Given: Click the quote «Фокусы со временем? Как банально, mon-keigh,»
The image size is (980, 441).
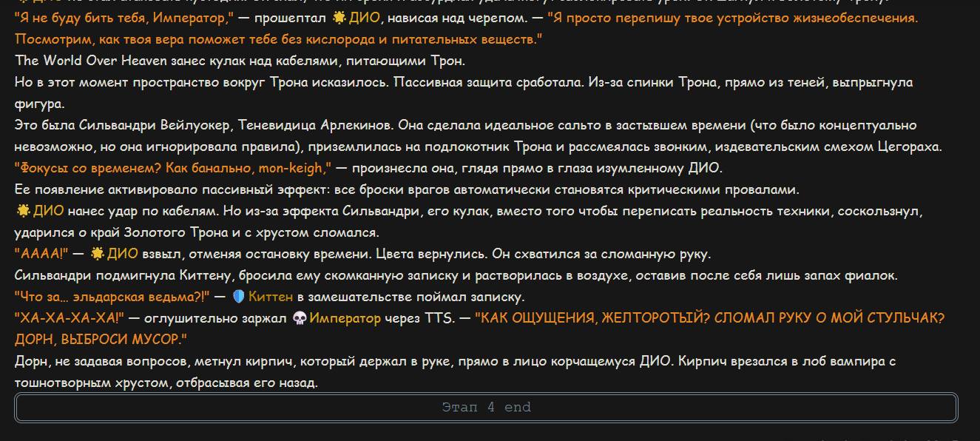Looking at the screenshot, I should point(174,168).
